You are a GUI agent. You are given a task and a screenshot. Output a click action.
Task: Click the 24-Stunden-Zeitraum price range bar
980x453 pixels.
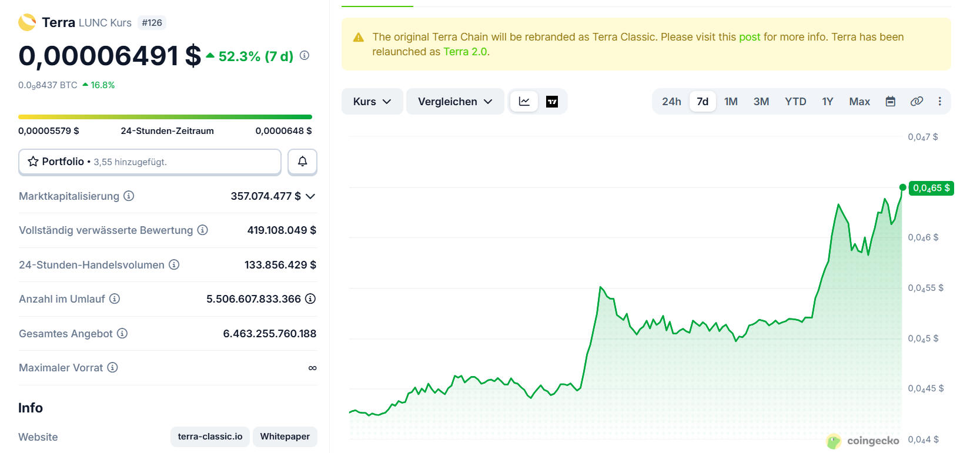point(165,117)
